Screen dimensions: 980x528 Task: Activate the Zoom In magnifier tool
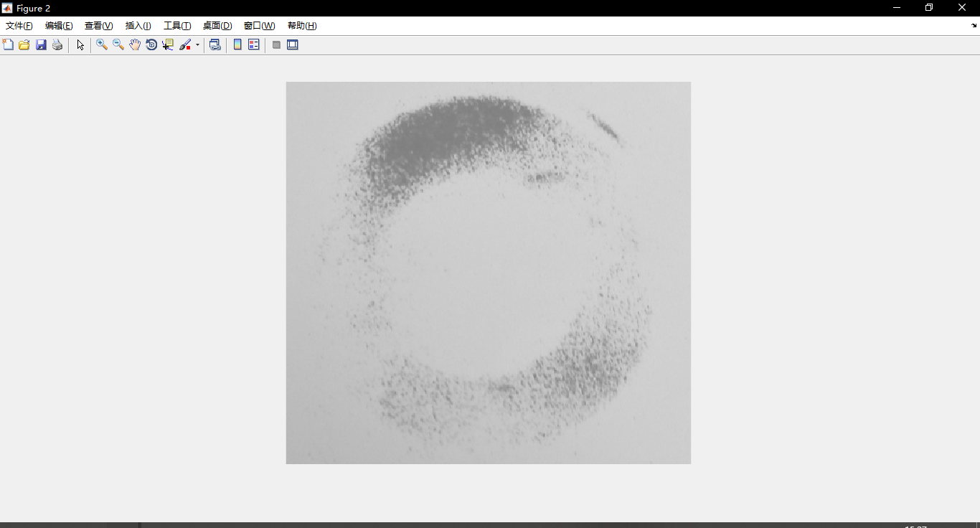[102, 44]
